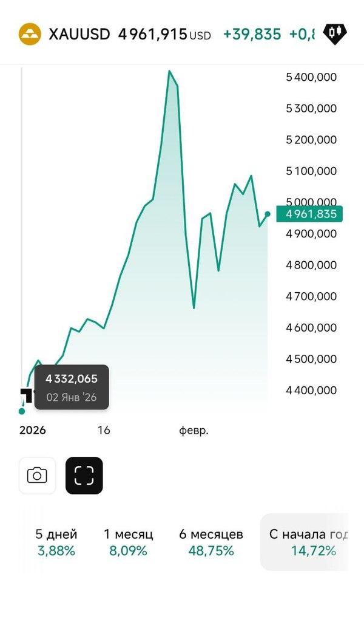This screenshot has height=622, width=364.
Task: Click the "2026" time axis label
Action: (33, 431)
